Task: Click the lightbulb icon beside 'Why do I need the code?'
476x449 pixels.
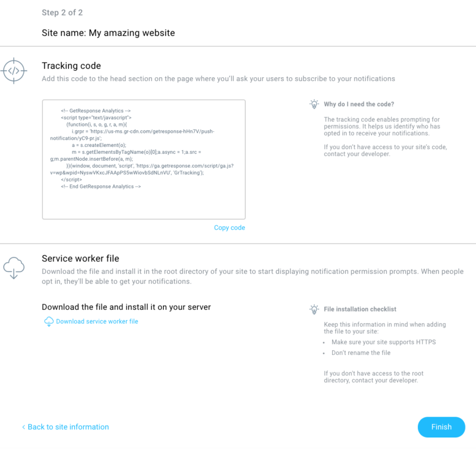Action: pyautogui.click(x=314, y=104)
